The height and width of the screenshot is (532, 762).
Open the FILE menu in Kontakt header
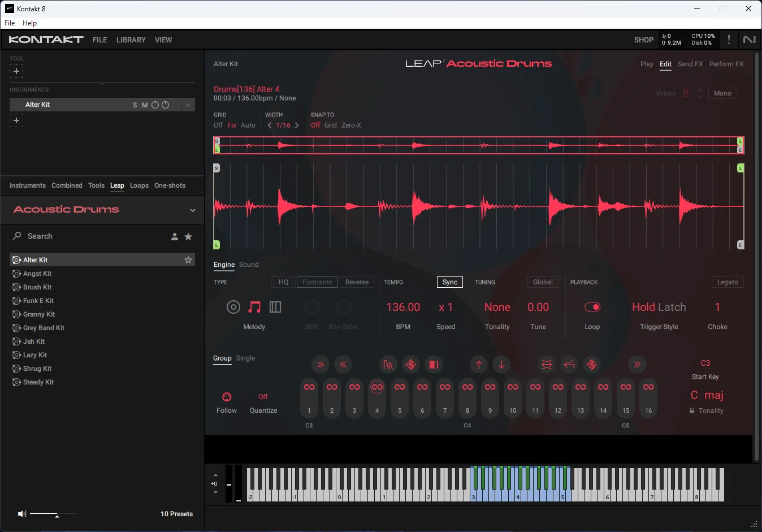[x=100, y=40]
